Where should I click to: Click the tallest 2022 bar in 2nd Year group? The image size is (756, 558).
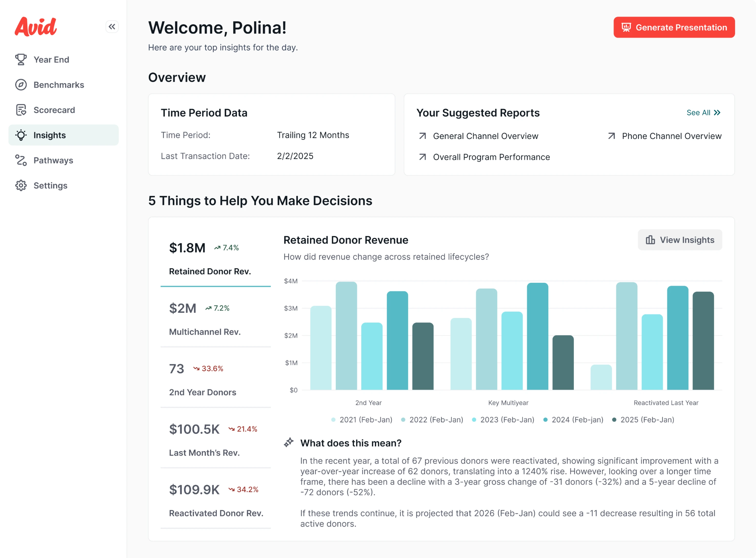346,336
